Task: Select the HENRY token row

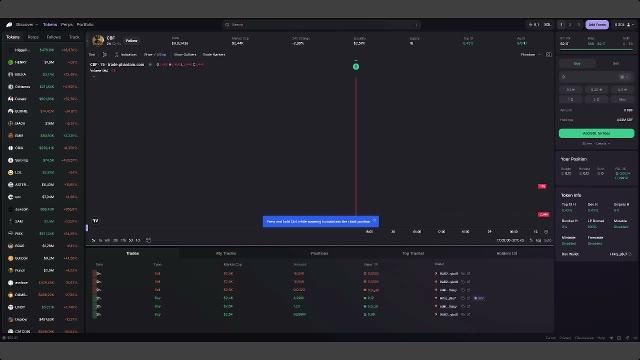Action: tap(43, 62)
